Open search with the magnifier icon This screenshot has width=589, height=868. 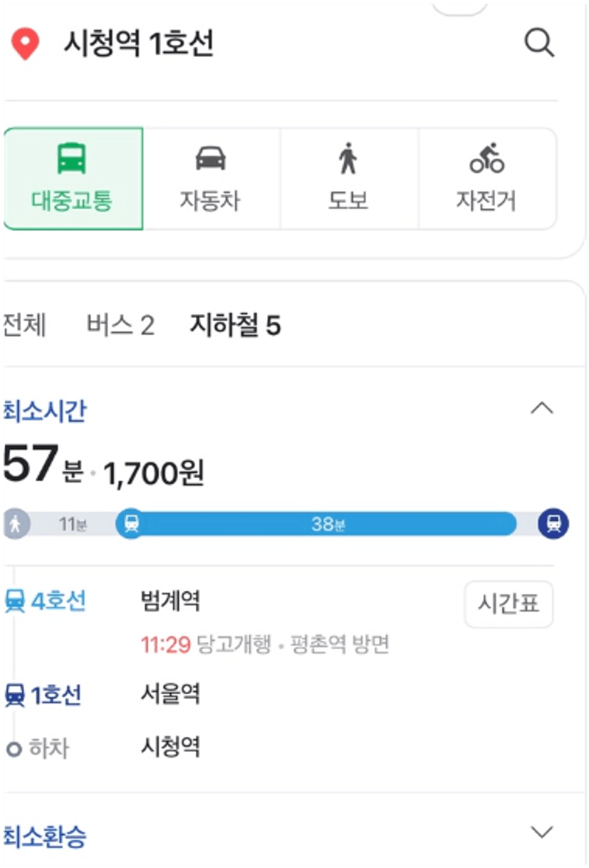coord(539,43)
